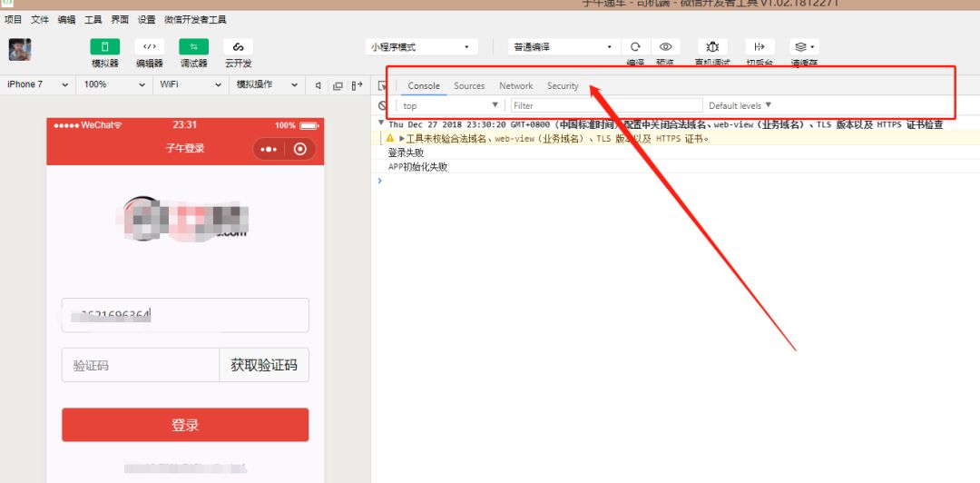Open the WiFi network dropdown

(191, 84)
